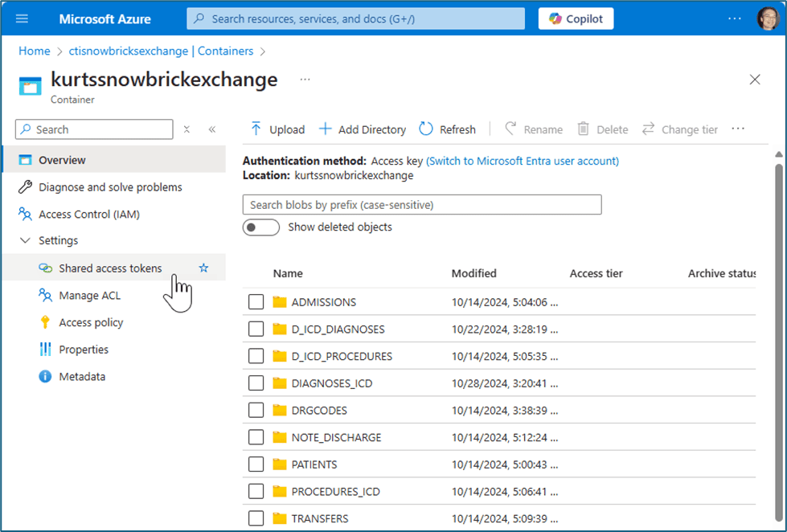Close the container blade
Screen dimensions: 787x532
pyautogui.click(x=755, y=80)
